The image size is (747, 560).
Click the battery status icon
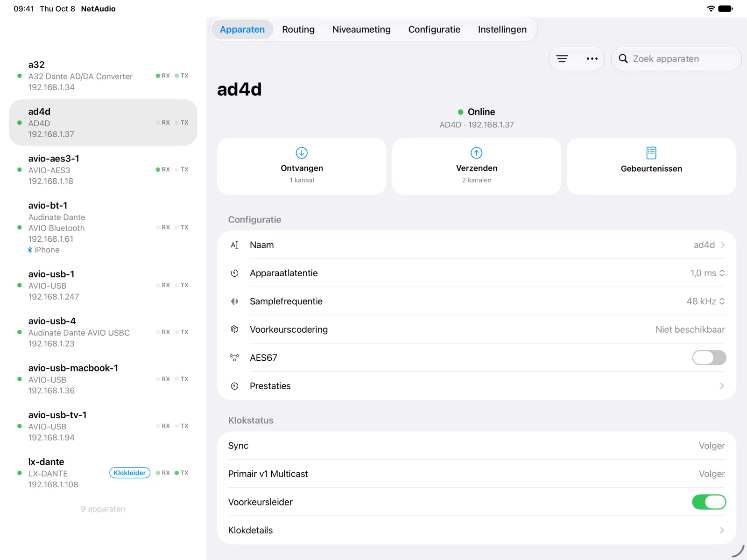pos(725,8)
